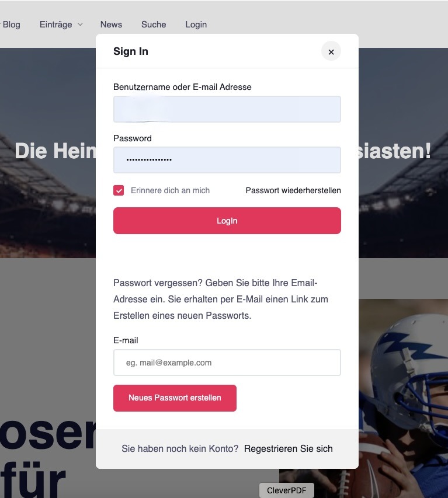Image resolution: width=448 pixels, height=498 pixels.
Task: Toggle the remember me checkbox
Action: [x=119, y=190]
